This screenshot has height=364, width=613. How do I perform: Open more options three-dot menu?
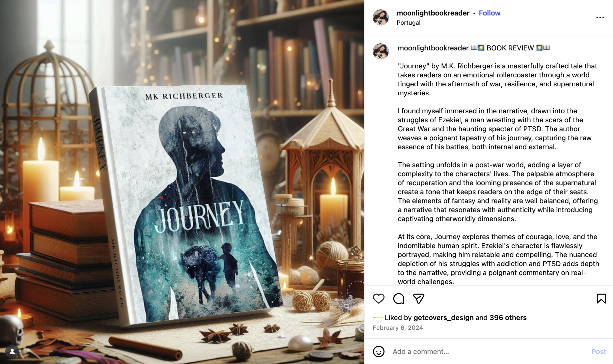click(600, 17)
